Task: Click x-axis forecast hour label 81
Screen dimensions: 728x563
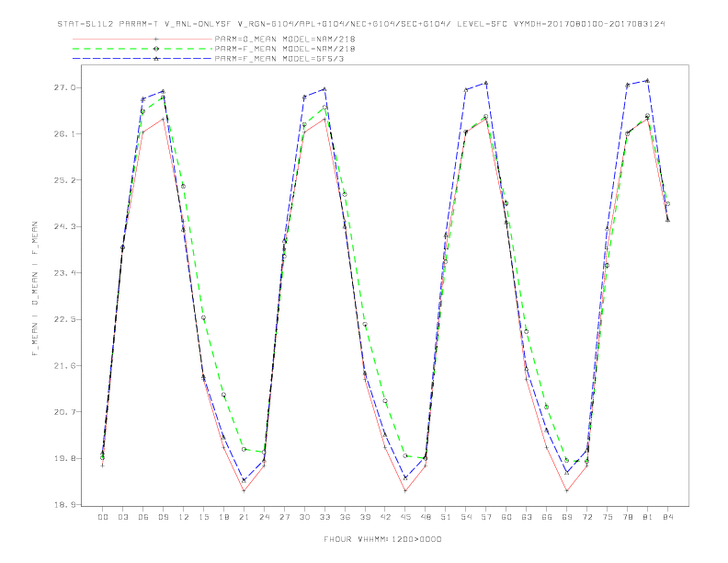Action: pos(648,517)
